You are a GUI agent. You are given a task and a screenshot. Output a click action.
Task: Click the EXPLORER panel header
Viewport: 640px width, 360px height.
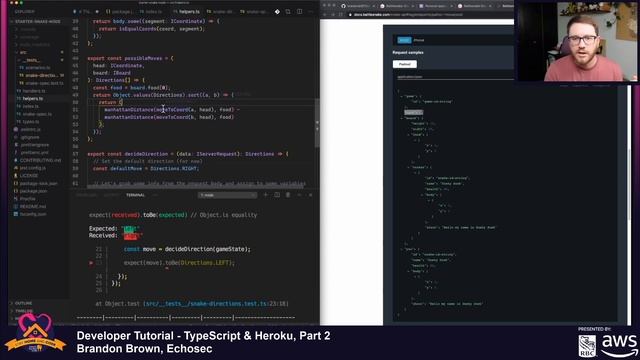[24, 12]
